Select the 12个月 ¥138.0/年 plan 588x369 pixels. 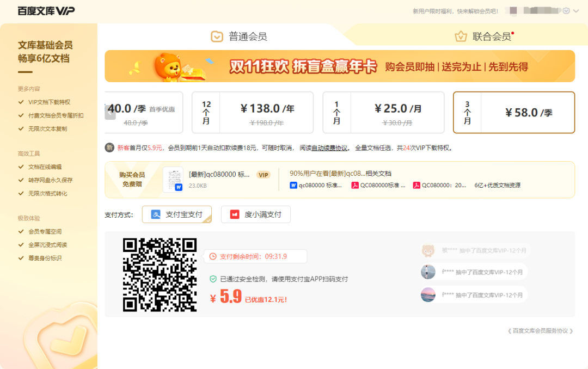click(253, 113)
